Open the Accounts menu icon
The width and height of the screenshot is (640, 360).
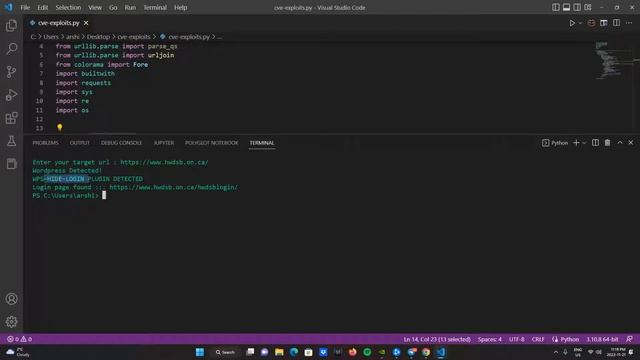(x=11, y=299)
